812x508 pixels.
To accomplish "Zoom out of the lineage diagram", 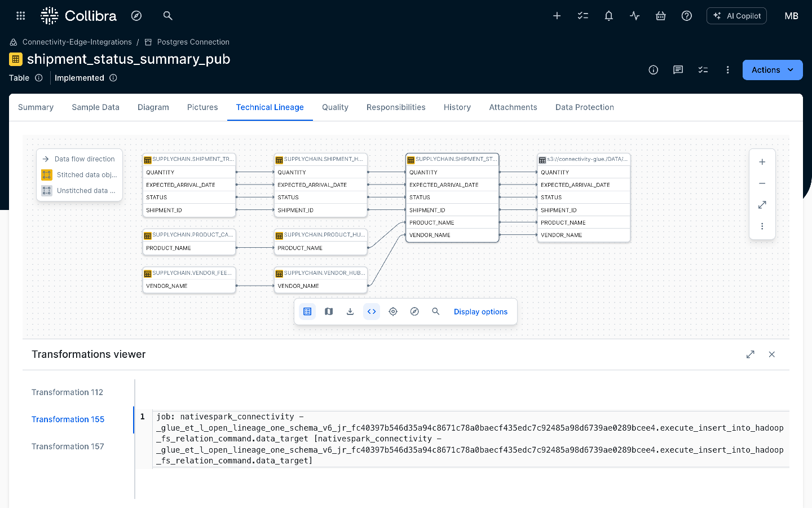I will click(x=762, y=183).
